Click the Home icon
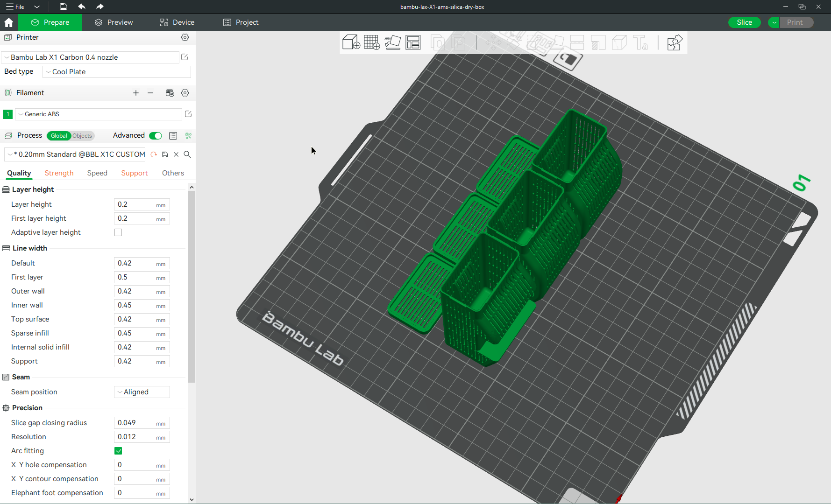 pos(8,22)
